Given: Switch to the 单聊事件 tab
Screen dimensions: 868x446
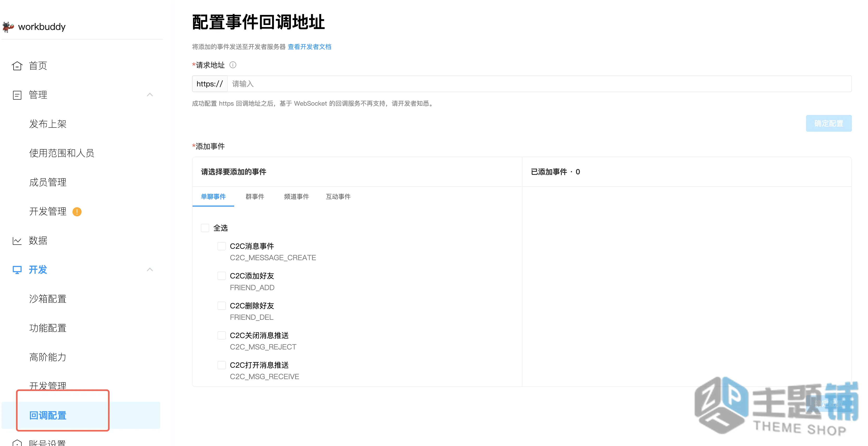Looking at the screenshot, I should [213, 197].
